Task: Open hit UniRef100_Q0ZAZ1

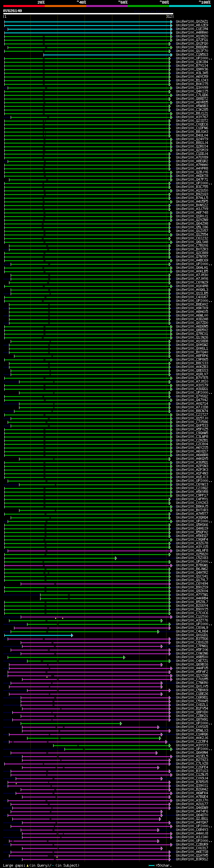Action: click(x=192, y=22)
